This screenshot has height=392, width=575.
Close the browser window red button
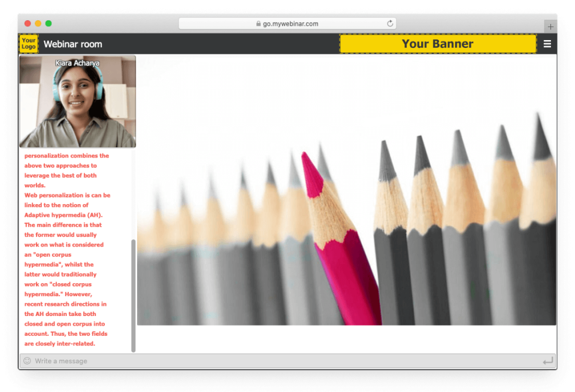(28, 23)
